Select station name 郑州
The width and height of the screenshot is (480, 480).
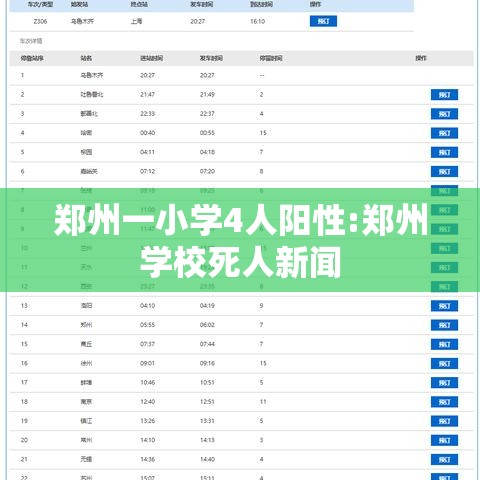tap(86, 325)
